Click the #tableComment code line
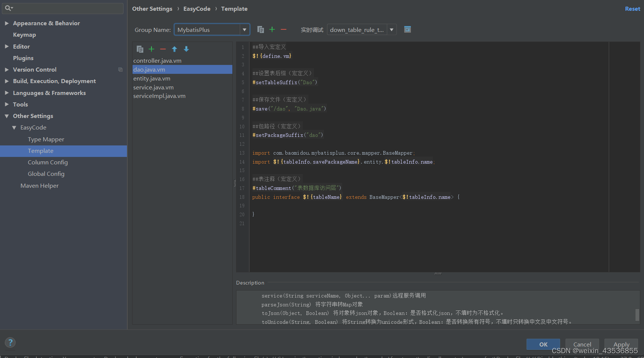 [297, 188]
